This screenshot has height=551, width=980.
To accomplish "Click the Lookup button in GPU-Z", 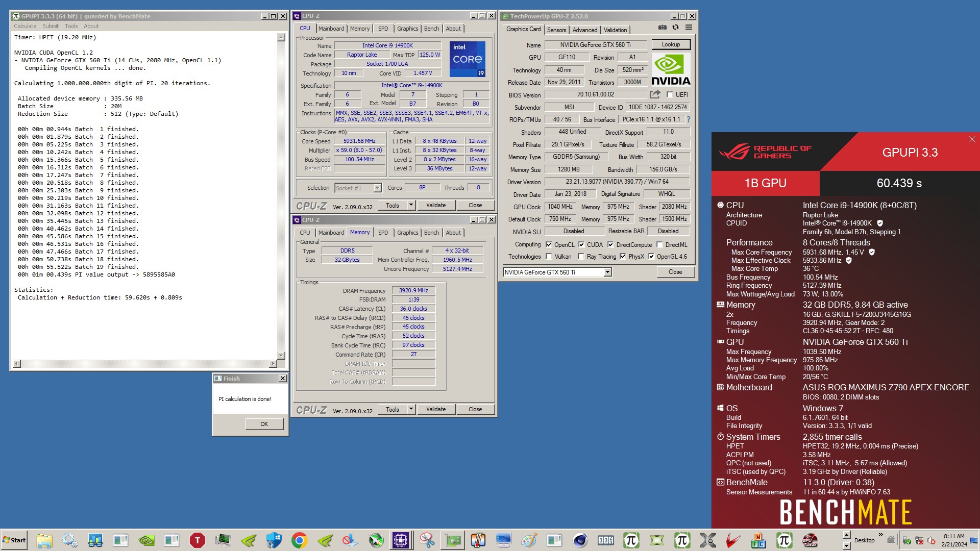I will [671, 44].
